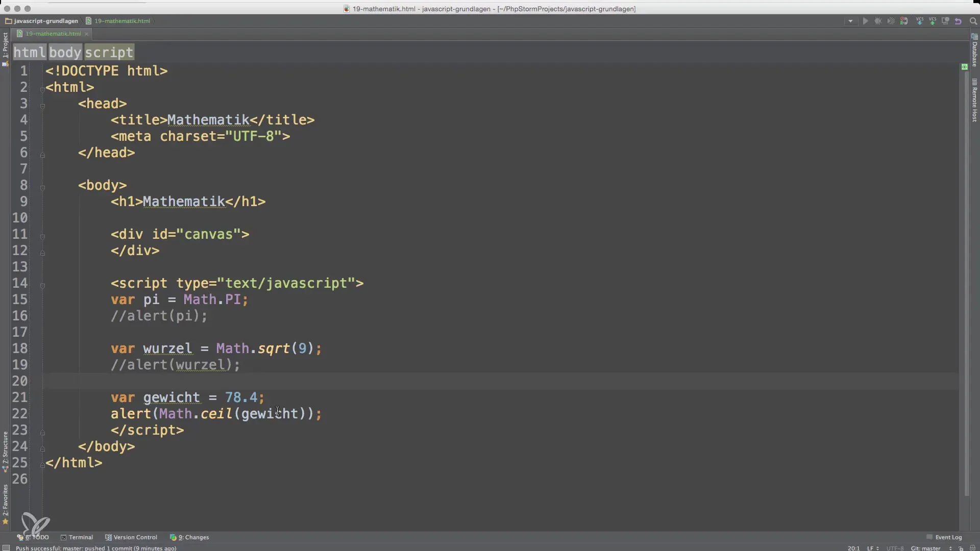Screen dimensions: 980x551
Task: Click the script structure breadcrumb
Action: point(109,52)
